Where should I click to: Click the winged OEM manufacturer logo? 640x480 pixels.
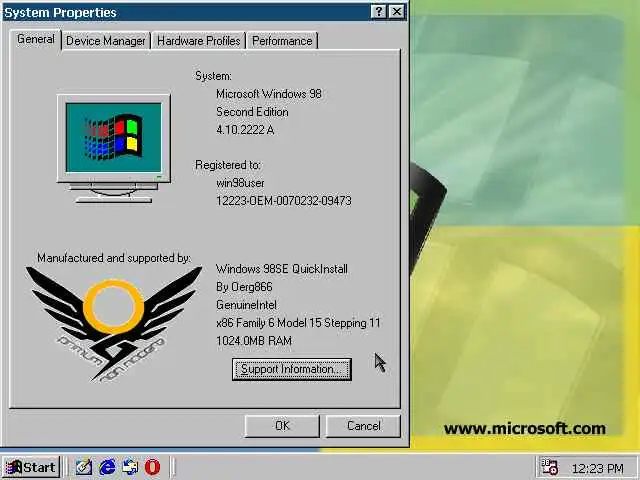pos(113,324)
